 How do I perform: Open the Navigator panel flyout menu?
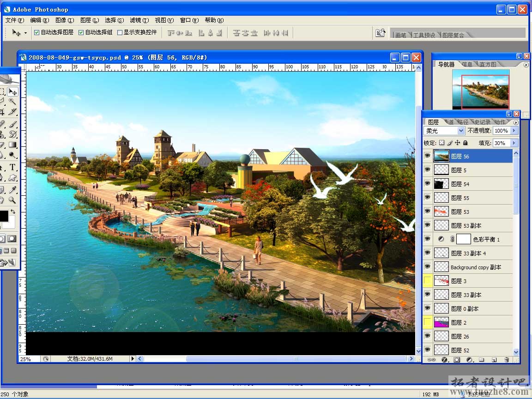(526, 65)
